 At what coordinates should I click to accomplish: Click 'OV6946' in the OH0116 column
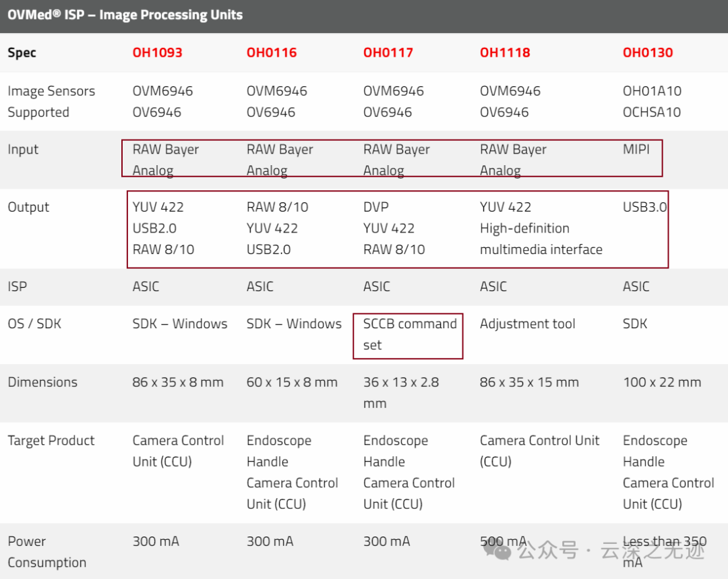point(271,113)
